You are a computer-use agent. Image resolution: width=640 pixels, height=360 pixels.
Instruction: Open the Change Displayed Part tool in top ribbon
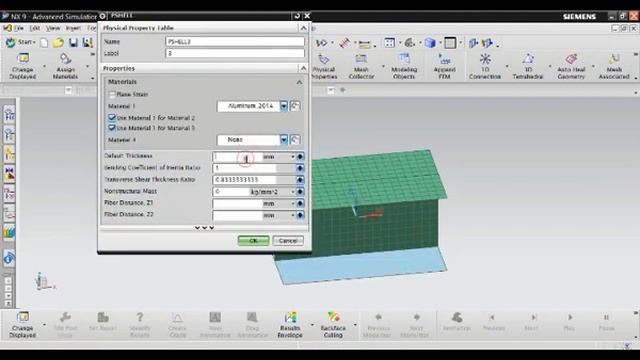coord(23,66)
